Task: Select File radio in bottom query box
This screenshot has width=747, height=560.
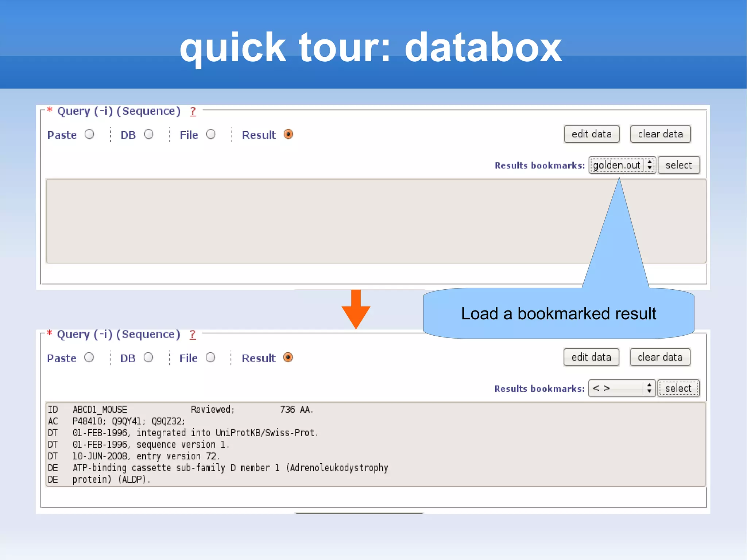Action: 210,358
